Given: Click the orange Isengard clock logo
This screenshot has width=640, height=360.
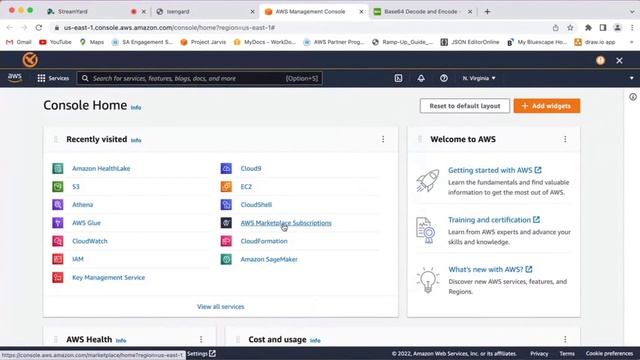Looking at the screenshot, I should 30,60.
